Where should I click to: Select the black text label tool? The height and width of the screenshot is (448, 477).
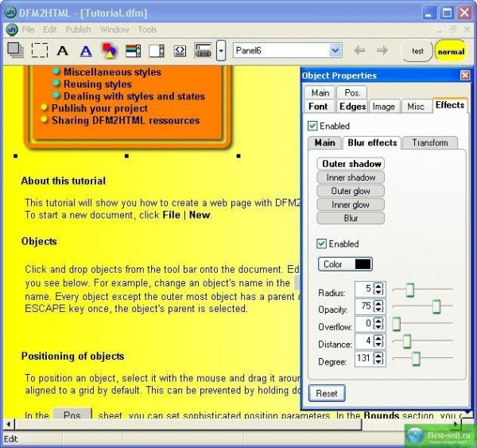pos(62,51)
